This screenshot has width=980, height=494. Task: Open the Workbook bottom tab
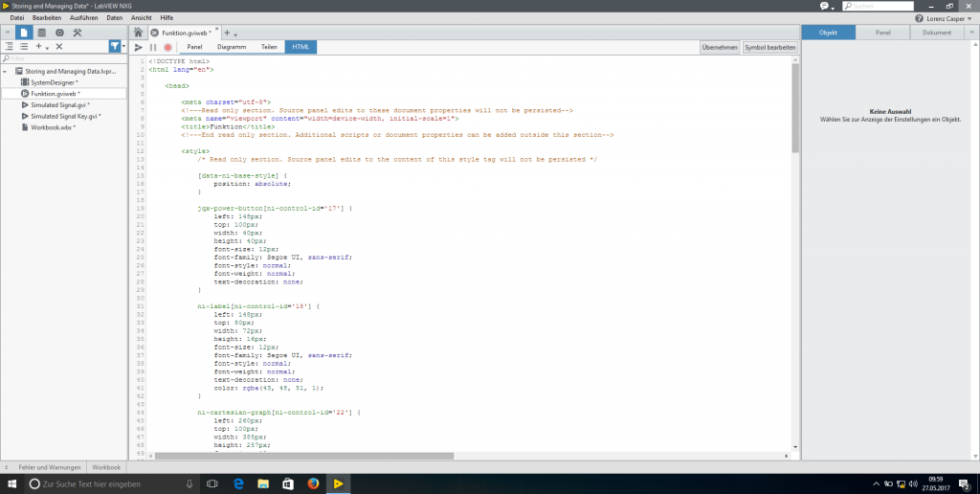click(x=106, y=467)
